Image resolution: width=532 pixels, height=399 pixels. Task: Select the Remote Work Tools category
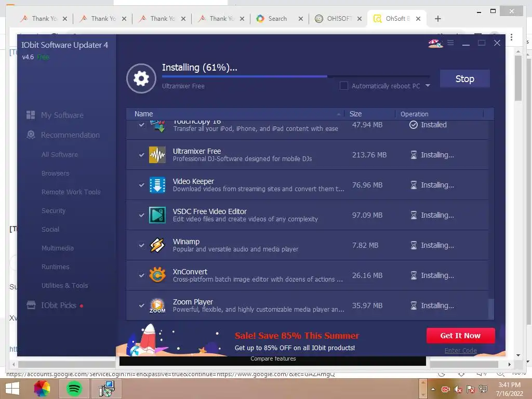pyautogui.click(x=71, y=192)
